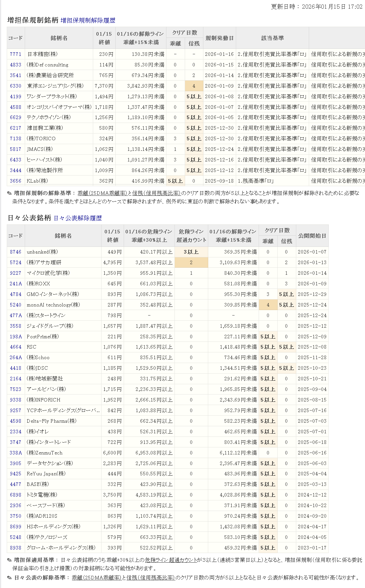Click 乖離(25DMA乖離率) in the 増担保規制の解除基準 note

(102, 193)
